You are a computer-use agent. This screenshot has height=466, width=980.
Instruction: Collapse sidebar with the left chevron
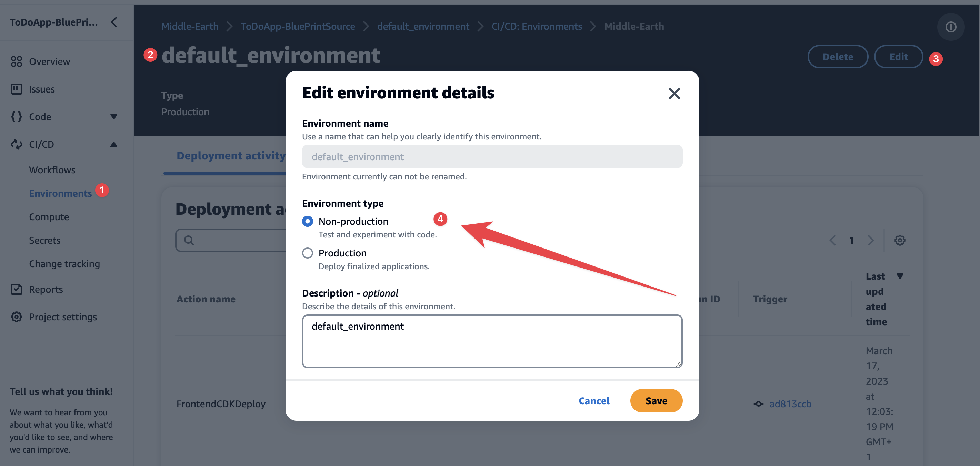coord(114,22)
